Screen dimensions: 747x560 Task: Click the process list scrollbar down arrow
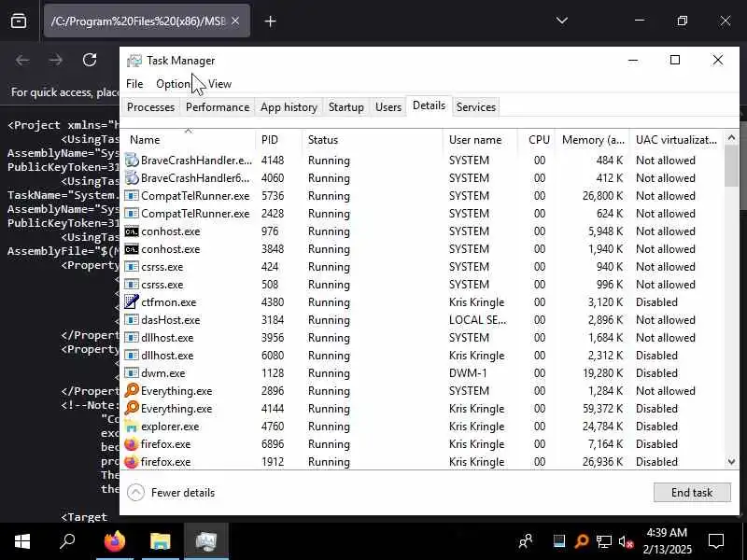point(731,461)
